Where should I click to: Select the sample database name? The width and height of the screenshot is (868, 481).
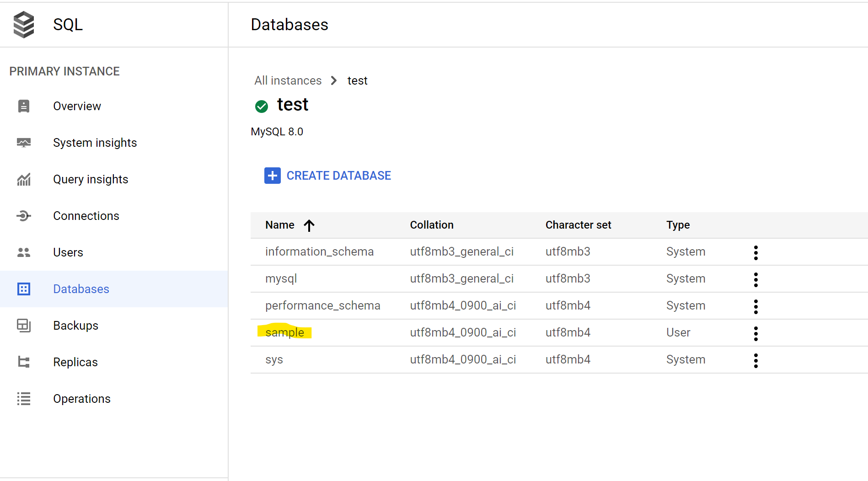(x=284, y=332)
